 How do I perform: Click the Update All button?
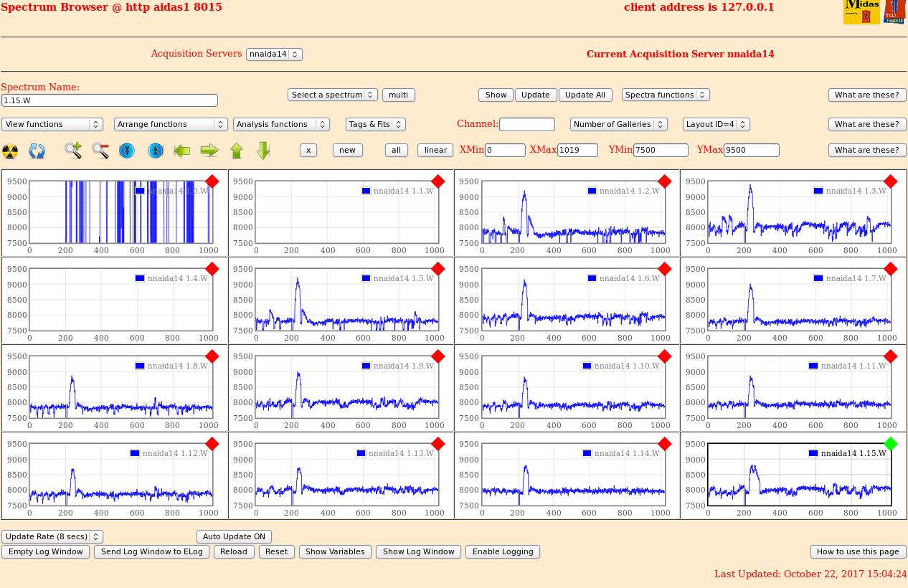585,95
